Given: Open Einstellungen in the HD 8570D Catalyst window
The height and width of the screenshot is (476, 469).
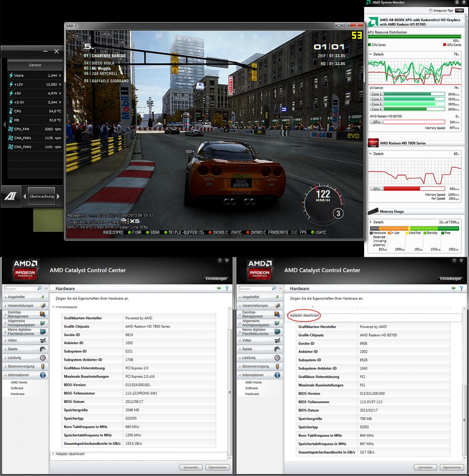Looking at the screenshot, I should tap(451, 279).
